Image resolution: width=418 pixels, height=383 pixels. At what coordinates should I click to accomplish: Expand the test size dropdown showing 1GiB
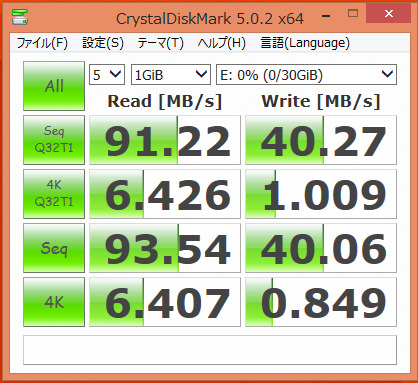[171, 75]
